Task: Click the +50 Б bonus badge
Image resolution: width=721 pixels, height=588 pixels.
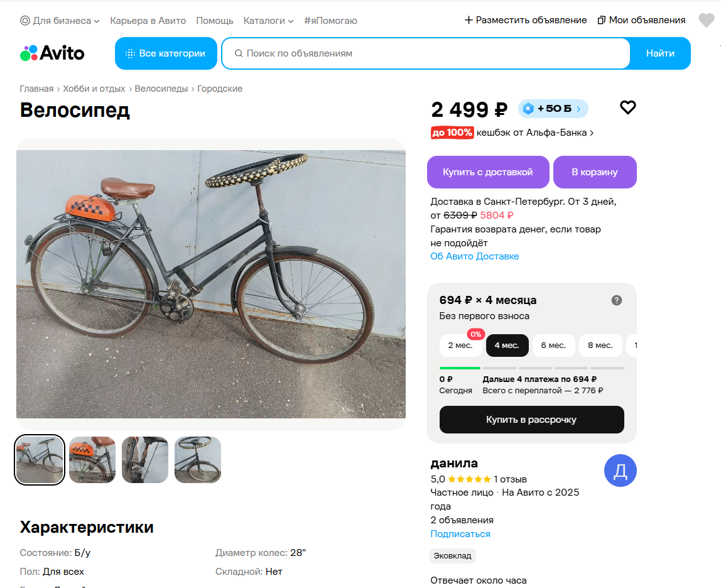Action: click(x=553, y=109)
